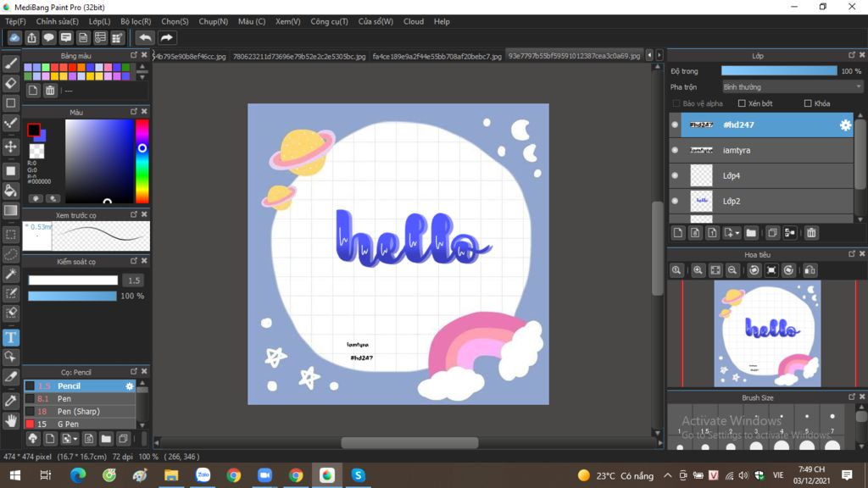Flip the view horizontally in the Navigator

pos(810,270)
